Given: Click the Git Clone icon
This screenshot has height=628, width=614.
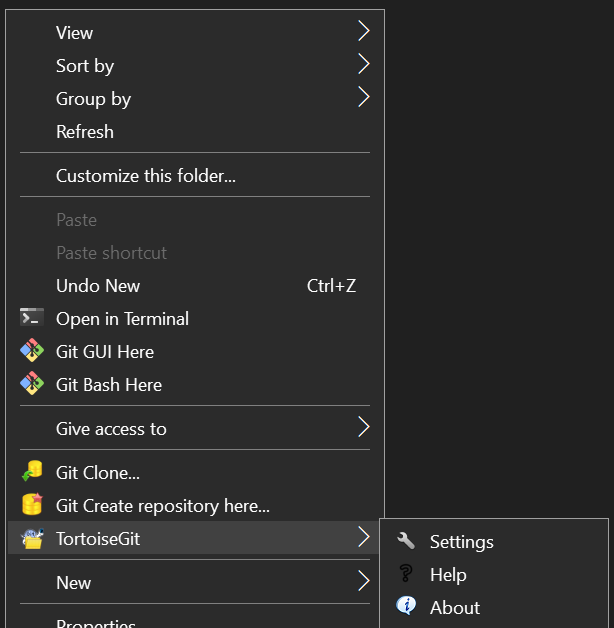Looking at the screenshot, I should (32, 472).
